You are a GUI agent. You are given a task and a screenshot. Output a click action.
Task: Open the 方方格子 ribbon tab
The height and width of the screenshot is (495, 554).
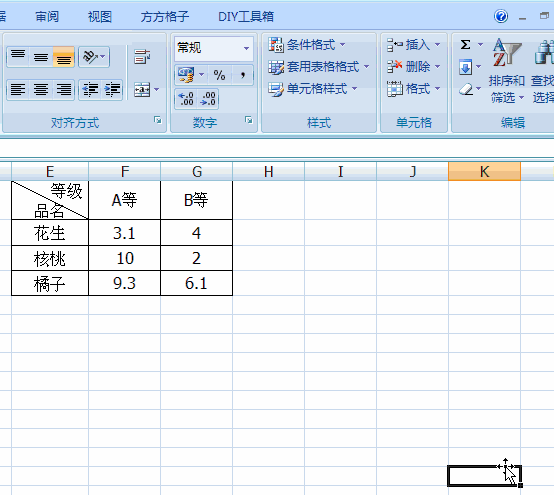coord(165,16)
